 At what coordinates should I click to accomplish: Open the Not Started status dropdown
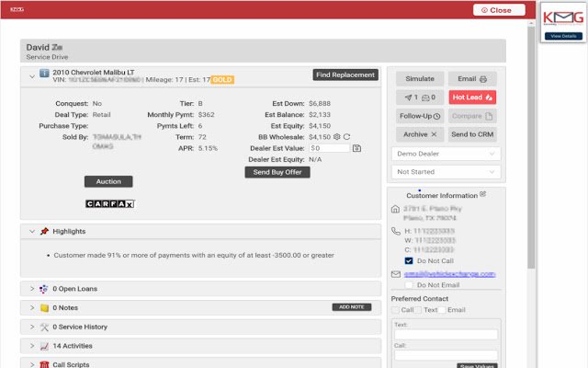click(446, 172)
